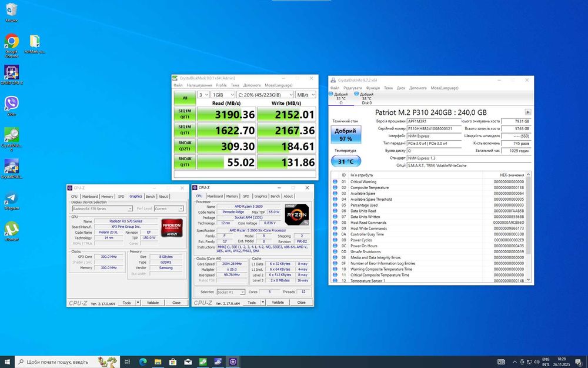The width and height of the screenshot is (588, 368).
Task: Select the Power On Hours attribute row
Action: point(428,246)
